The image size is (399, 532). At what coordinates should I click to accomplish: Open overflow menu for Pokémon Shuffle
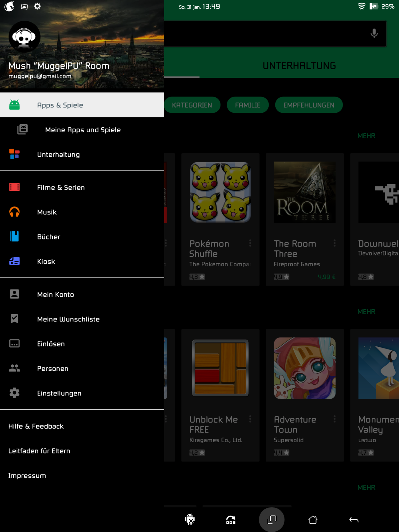click(x=250, y=243)
